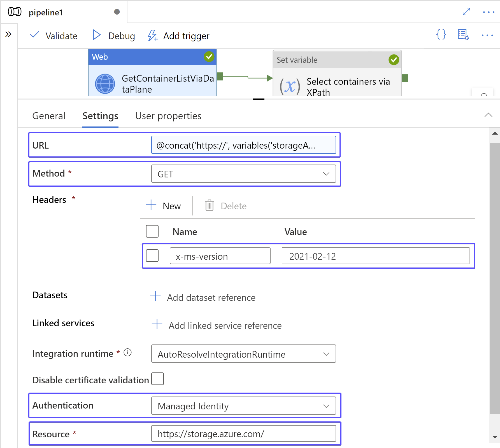Select the Set variable activity icon
Screen dimensions: 500x448
click(289, 85)
